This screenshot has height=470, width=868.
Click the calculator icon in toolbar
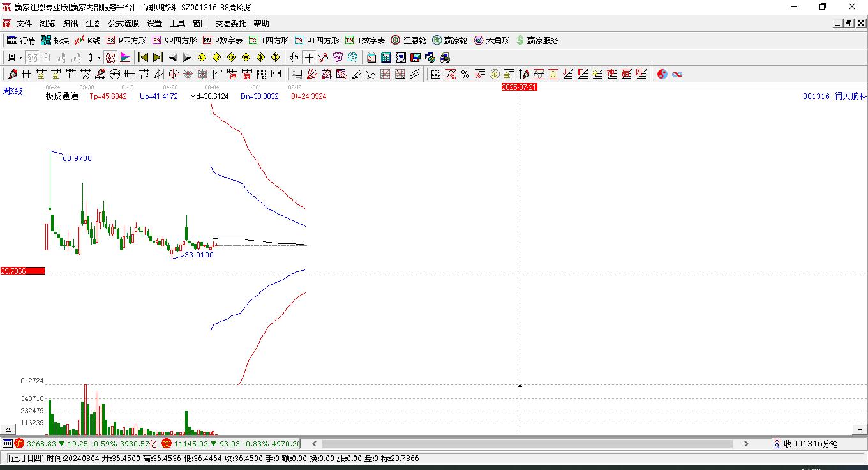pos(385,57)
